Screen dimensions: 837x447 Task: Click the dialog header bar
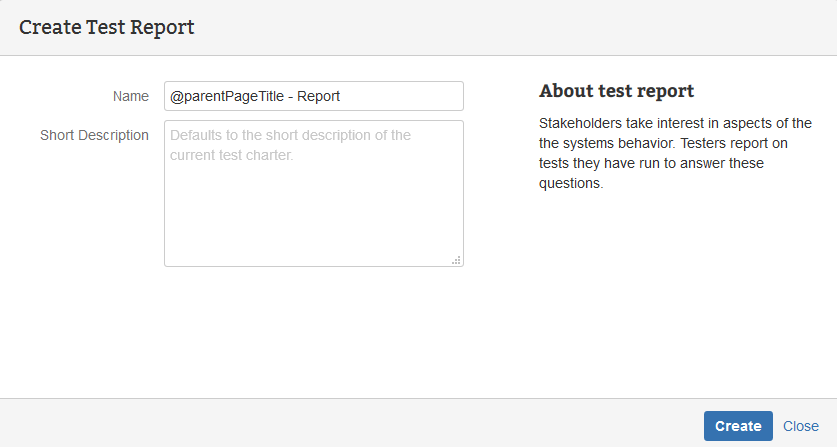(x=500, y=27)
